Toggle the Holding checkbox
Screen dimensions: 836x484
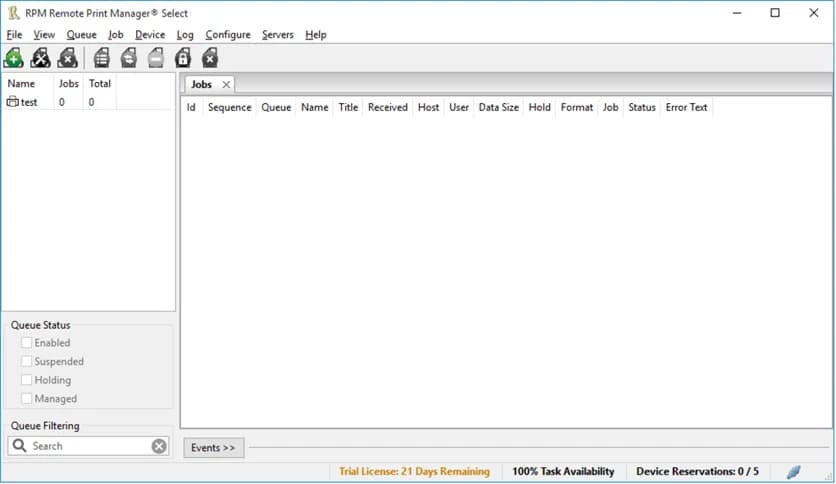pos(26,380)
